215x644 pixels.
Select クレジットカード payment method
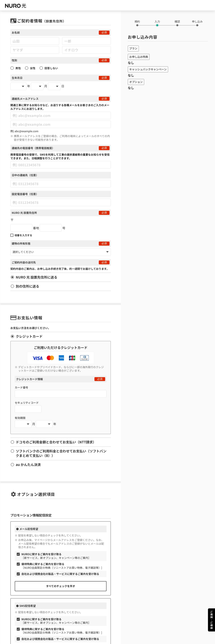coord(12,336)
